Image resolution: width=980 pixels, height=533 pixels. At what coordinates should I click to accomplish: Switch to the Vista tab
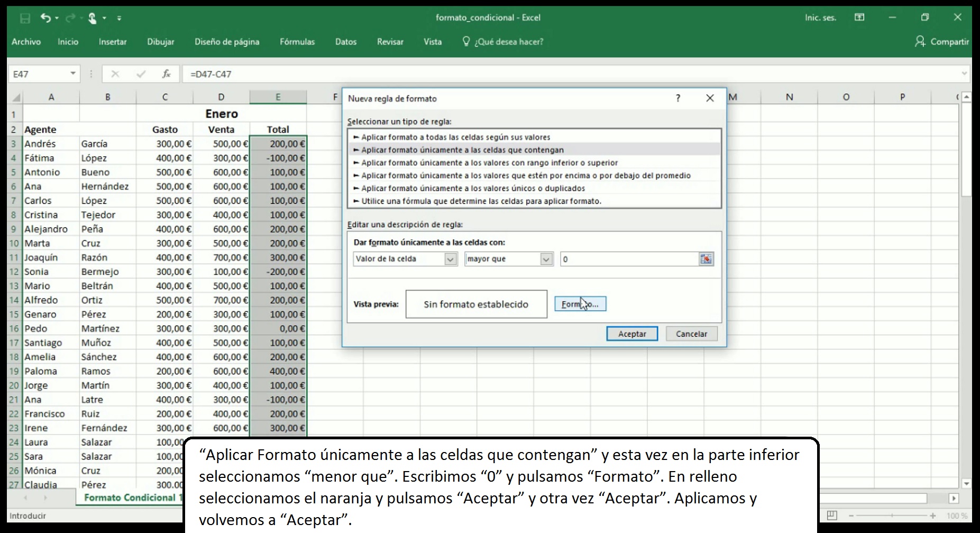coord(432,41)
